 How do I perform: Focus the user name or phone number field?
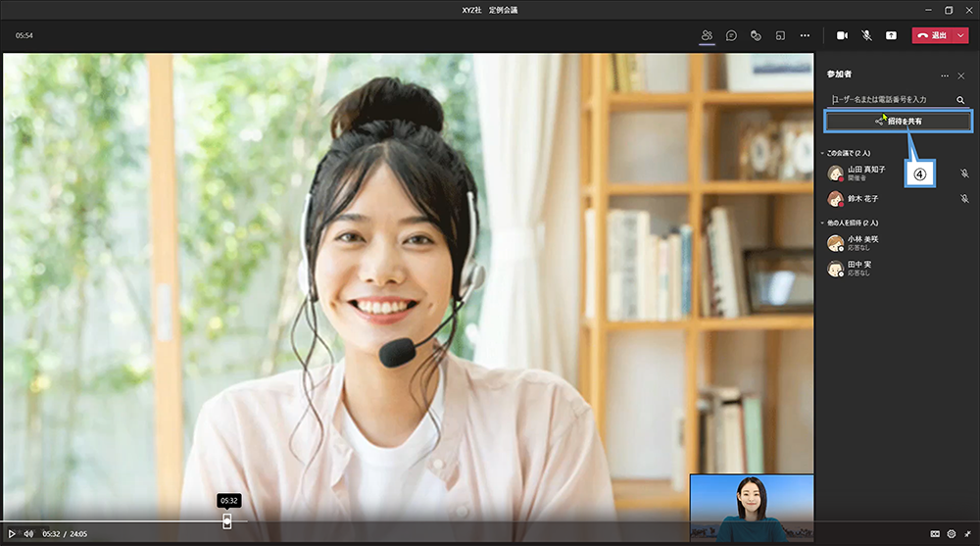pos(890,99)
